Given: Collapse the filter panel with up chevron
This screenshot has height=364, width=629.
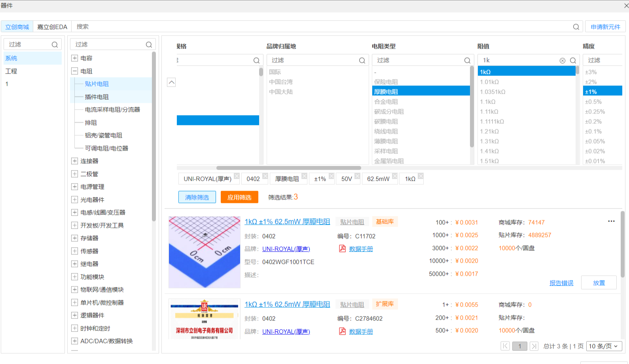Looking at the screenshot, I should pos(171,82).
